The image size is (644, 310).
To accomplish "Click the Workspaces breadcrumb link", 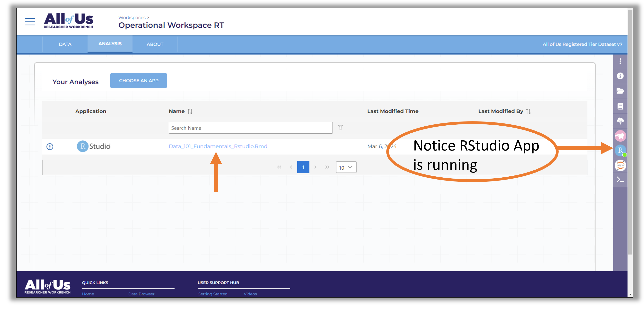I will [132, 18].
